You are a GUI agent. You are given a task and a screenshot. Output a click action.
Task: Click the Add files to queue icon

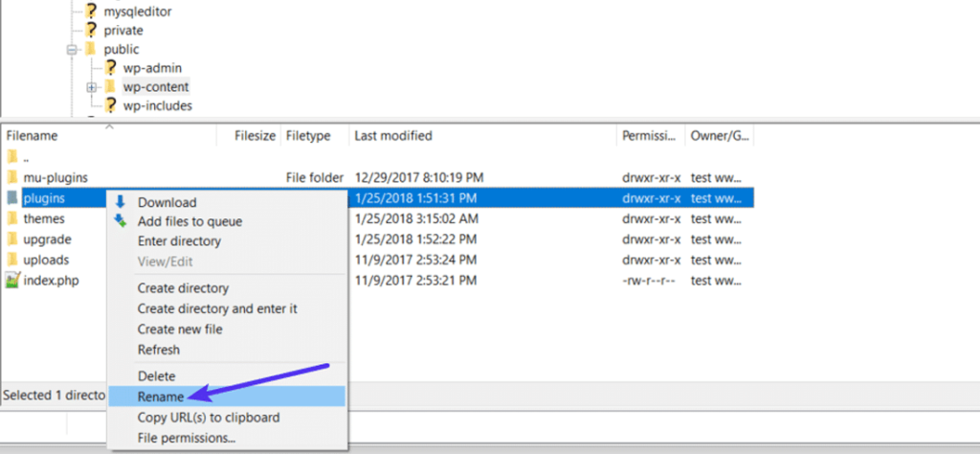click(x=120, y=221)
